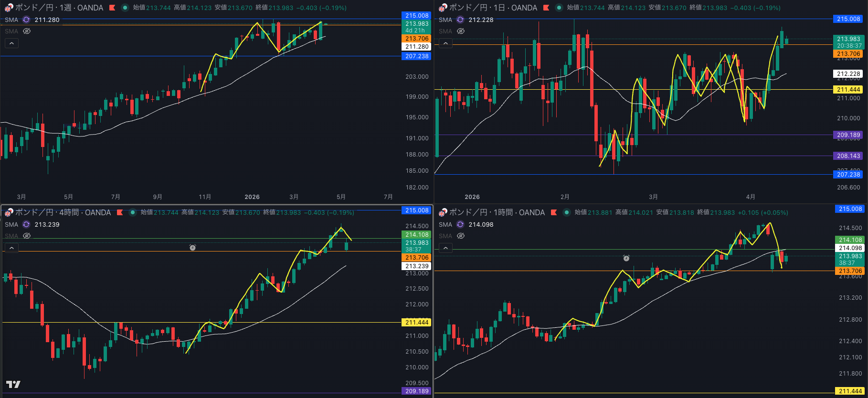Show the hidden SMA on the 1週 chart
This screenshot has width=868, height=398.
point(27,31)
